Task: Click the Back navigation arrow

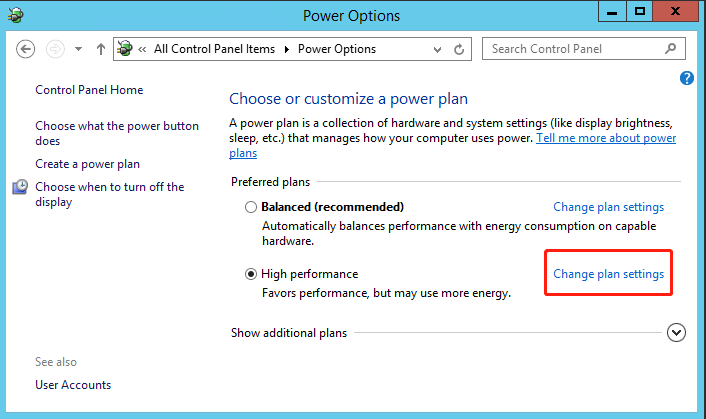Action: pos(26,49)
